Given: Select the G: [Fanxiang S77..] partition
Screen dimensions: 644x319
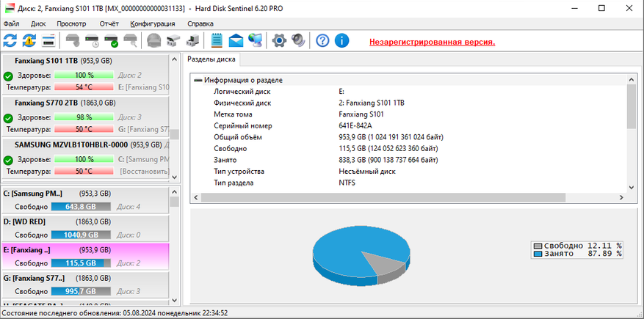Looking at the screenshot, I should pos(85,284).
